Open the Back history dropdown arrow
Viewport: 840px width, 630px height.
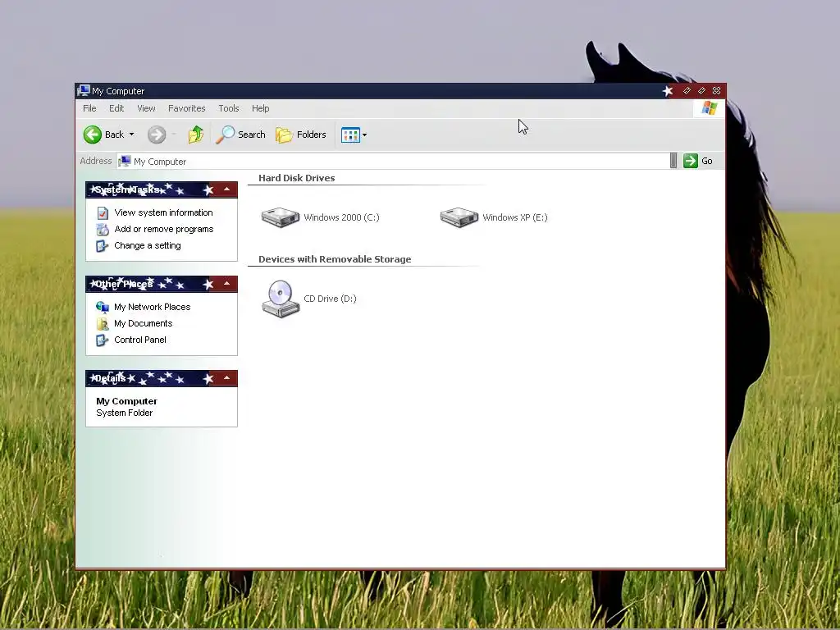pyautogui.click(x=132, y=135)
